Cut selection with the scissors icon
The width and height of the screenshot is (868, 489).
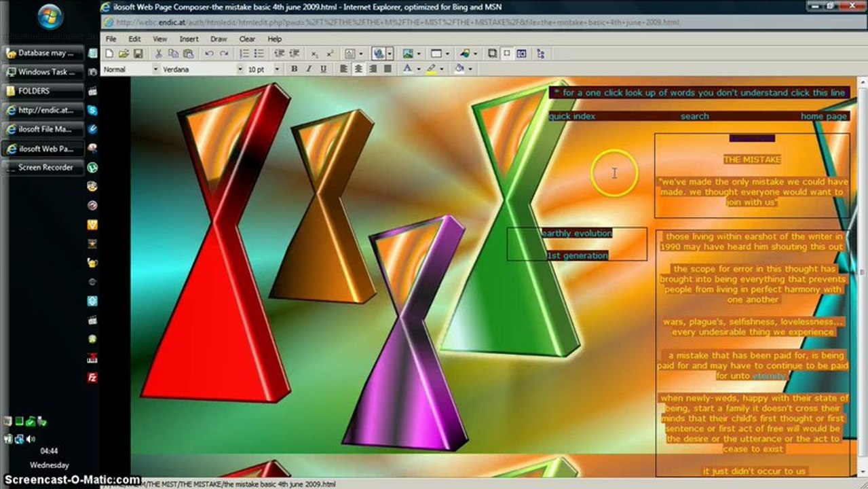(x=158, y=54)
